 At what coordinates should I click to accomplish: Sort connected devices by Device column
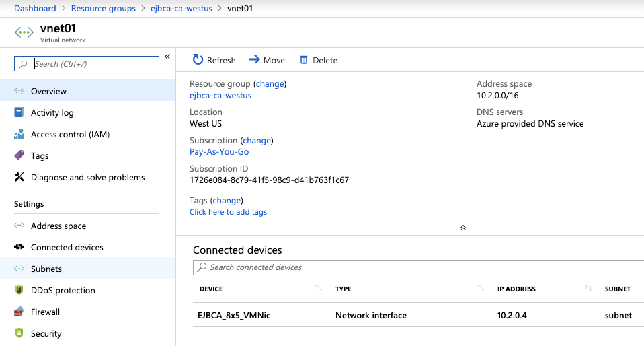319,289
